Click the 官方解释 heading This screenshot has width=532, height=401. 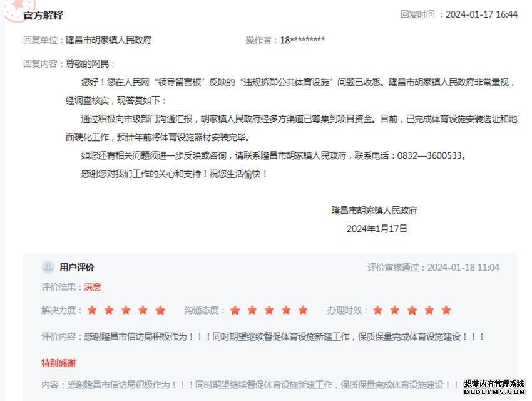click(43, 15)
